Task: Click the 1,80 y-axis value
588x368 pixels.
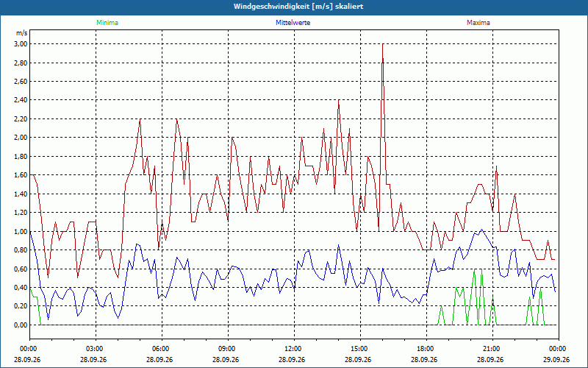Action: (x=21, y=156)
